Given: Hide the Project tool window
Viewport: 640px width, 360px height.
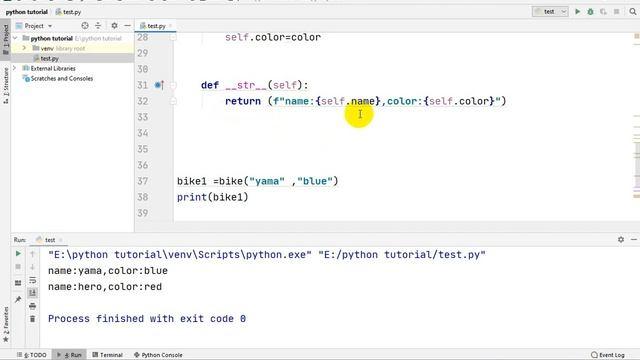Looking at the screenshot, I should point(127,26).
